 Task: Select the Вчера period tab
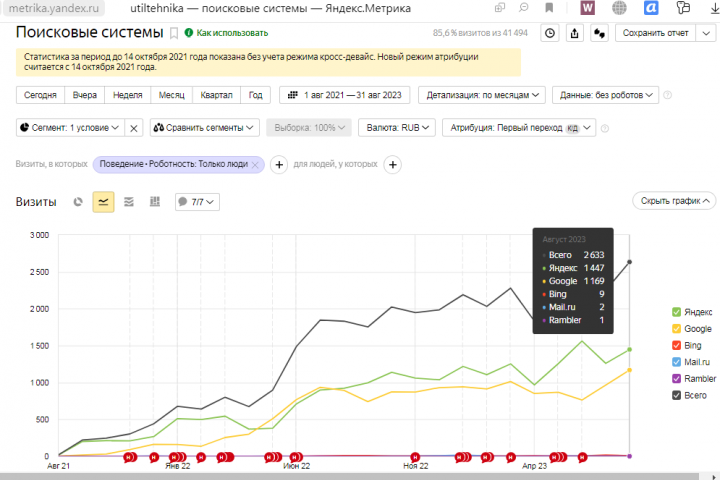[84, 95]
